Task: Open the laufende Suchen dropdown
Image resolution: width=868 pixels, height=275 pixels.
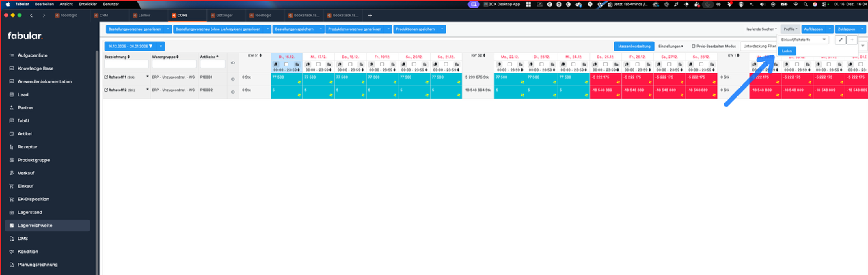Action: [761, 29]
